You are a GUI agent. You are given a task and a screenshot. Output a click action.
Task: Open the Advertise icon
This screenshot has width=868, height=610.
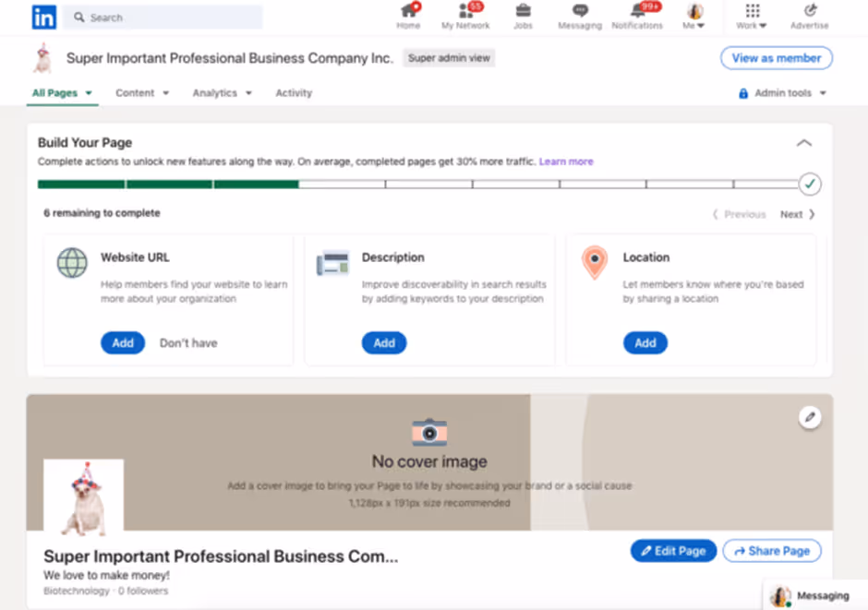point(810,16)
